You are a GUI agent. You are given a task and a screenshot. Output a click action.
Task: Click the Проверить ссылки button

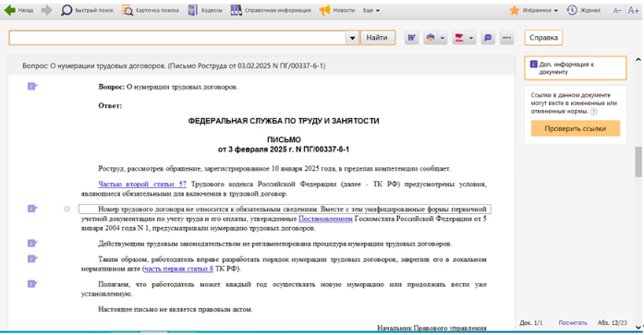click(x=575, y=128)
